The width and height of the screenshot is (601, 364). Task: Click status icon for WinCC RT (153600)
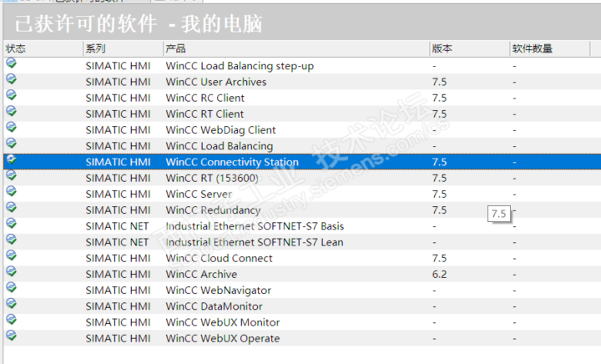[11, 175]
